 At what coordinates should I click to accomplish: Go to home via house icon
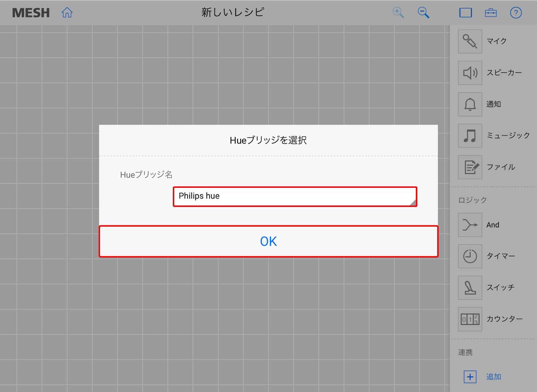[x=67, y=13]
